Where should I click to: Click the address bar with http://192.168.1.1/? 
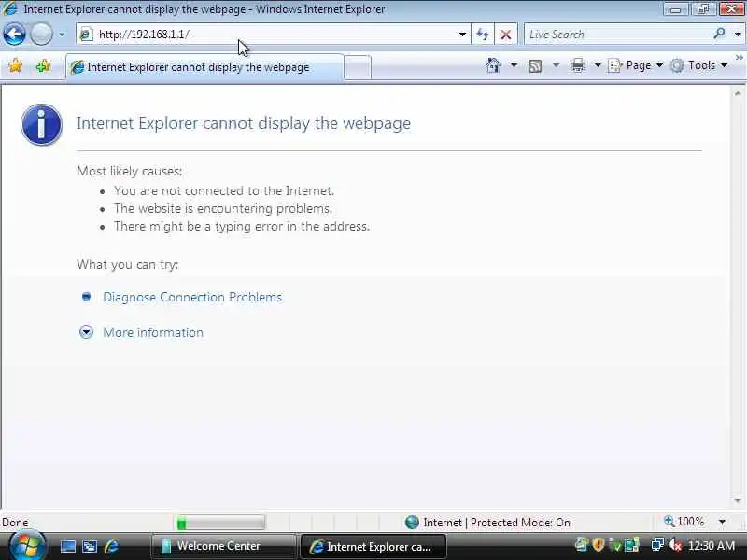tap(273, 35)
